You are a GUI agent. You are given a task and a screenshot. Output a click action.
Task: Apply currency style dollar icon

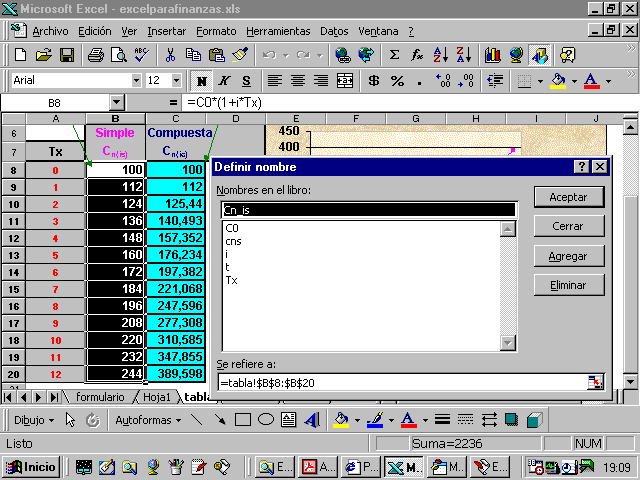pyautogui.click(x=373, y=81)
